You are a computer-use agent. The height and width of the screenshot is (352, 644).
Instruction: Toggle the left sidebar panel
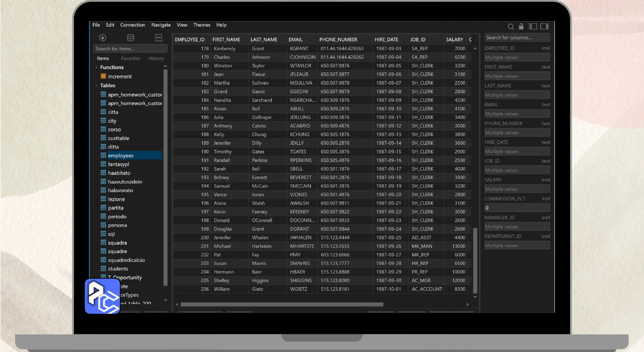[x=533, y=26]
